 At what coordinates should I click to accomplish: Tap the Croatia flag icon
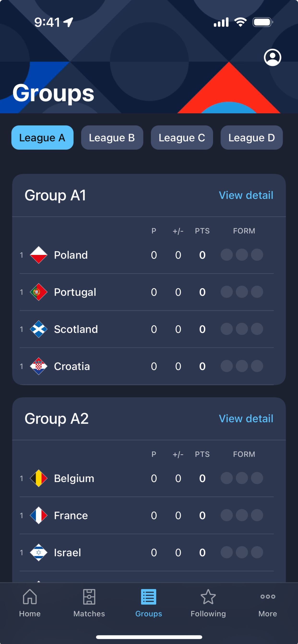point(39,366)
